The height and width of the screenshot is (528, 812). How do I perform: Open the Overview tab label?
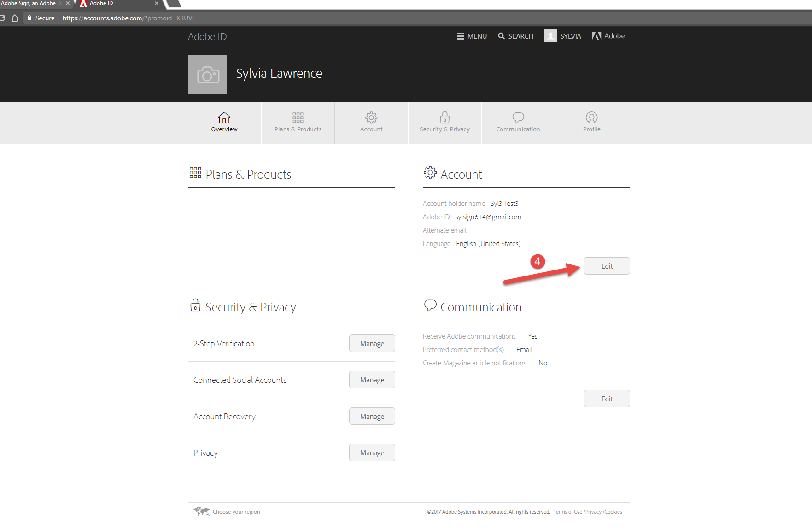coord(224,129)
